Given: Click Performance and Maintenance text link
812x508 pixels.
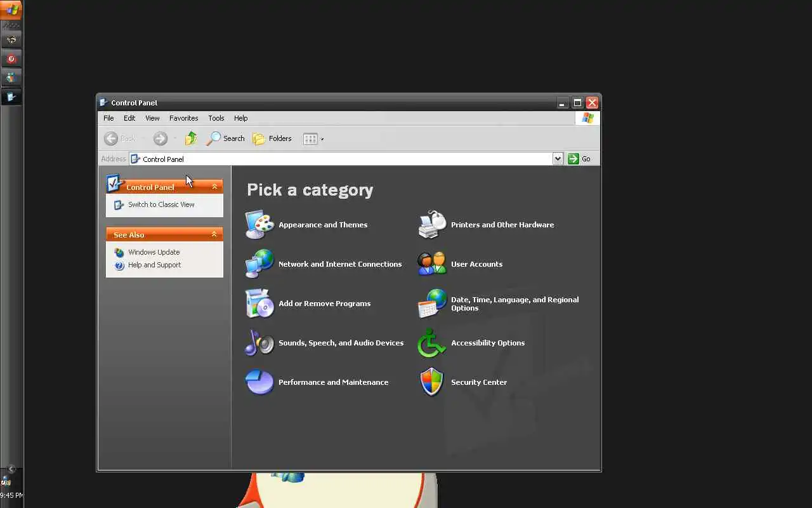Looking at the screenshot, I should tap(333, 382).
